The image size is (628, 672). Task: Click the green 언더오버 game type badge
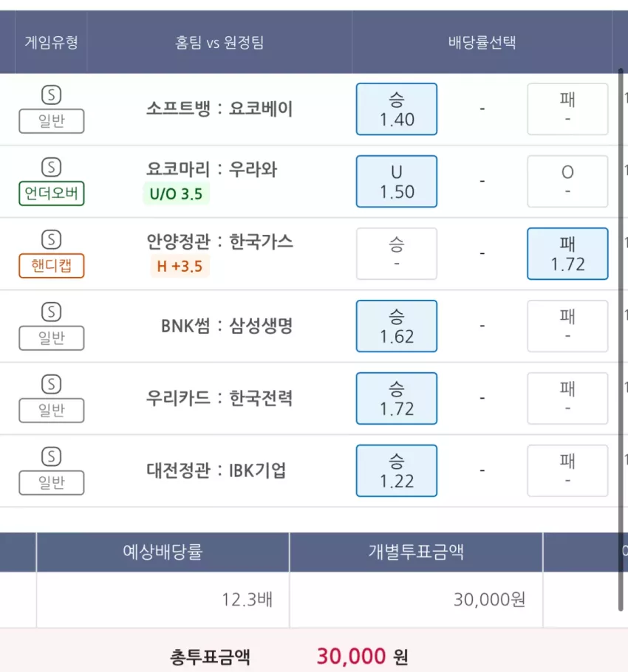tap(52, 193)
